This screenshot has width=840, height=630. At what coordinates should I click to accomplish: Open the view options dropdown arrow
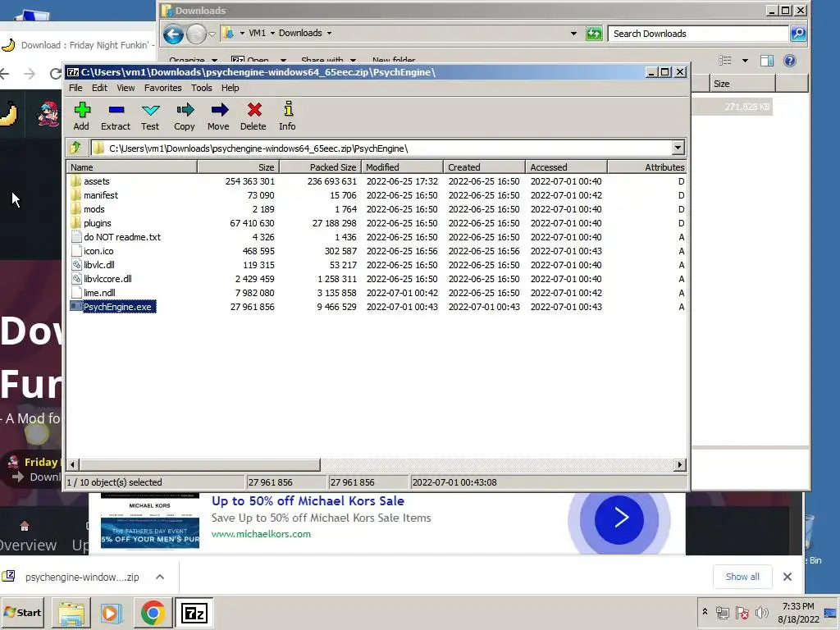pyautogui.click(x=745, y=61)
